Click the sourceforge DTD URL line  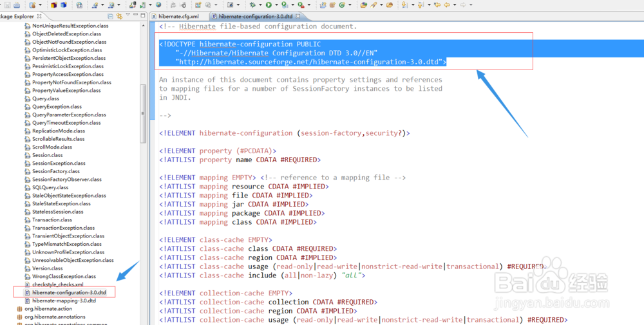coord(311,62)
